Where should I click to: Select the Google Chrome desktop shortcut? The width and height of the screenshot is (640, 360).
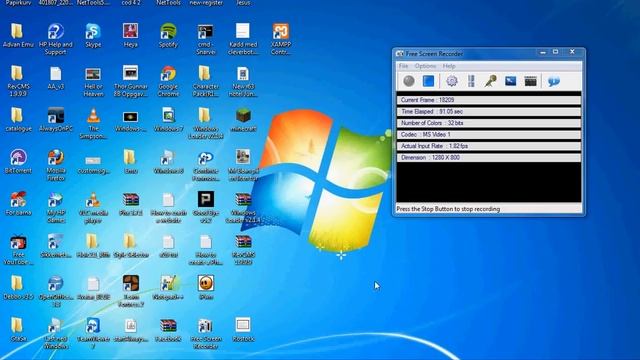click(x=168, y=81)
